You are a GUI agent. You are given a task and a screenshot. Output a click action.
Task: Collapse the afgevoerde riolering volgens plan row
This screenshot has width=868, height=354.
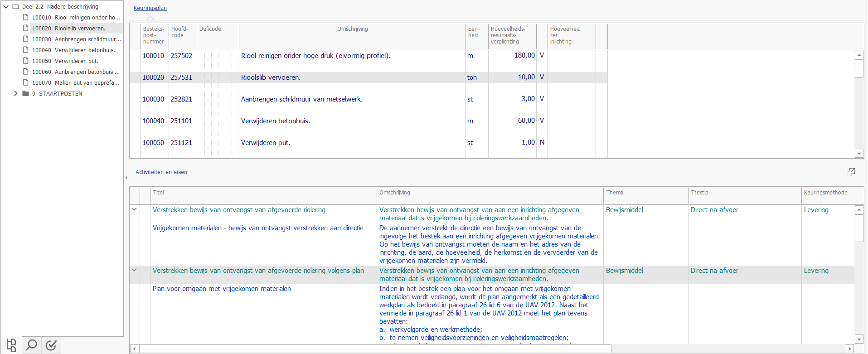coord(134,270)
